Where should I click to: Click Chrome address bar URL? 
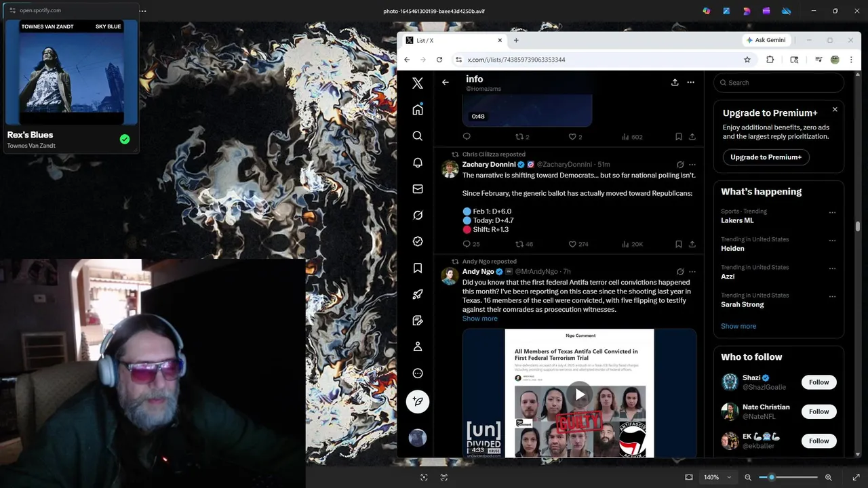pyautogui.click(x=516, y=60)
